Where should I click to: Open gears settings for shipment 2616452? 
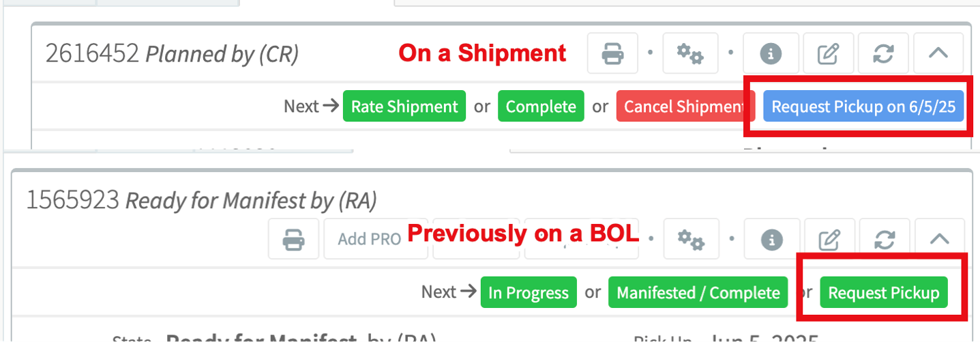point(689,53)
